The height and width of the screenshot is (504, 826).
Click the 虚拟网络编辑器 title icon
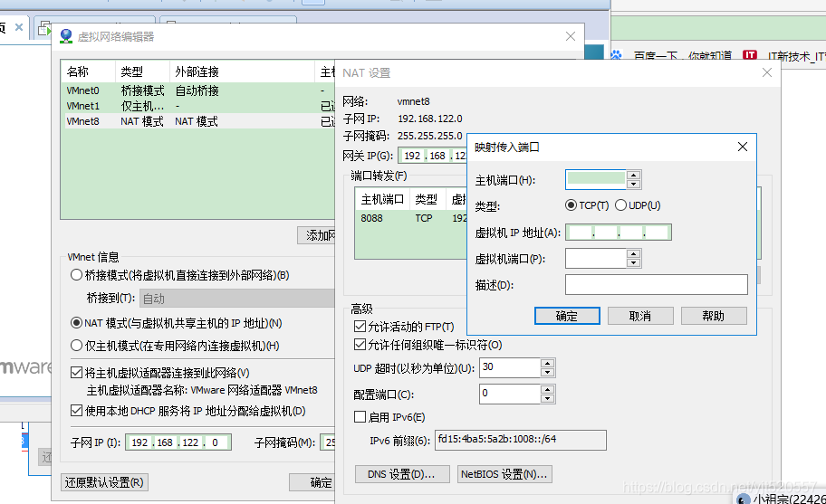(66, 36)
